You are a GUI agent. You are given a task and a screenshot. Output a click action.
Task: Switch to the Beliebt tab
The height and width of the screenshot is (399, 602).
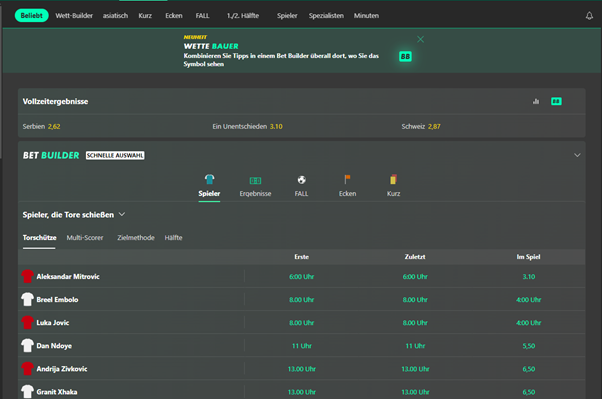[x=31, y=16]
